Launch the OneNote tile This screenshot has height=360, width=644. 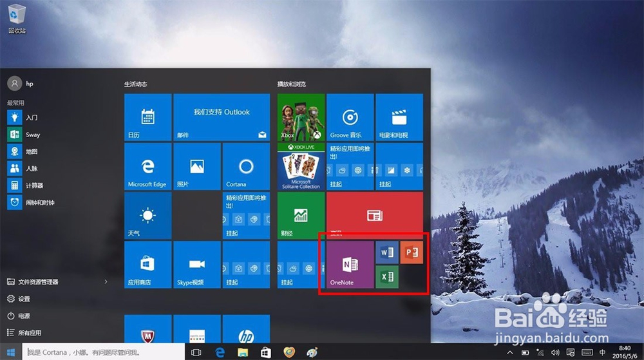350,265
